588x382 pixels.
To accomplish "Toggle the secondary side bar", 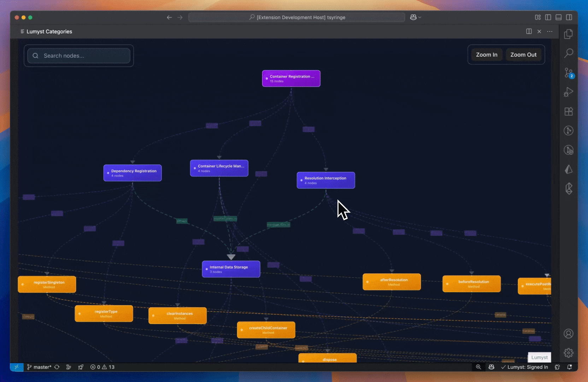I will coord(569,17).
